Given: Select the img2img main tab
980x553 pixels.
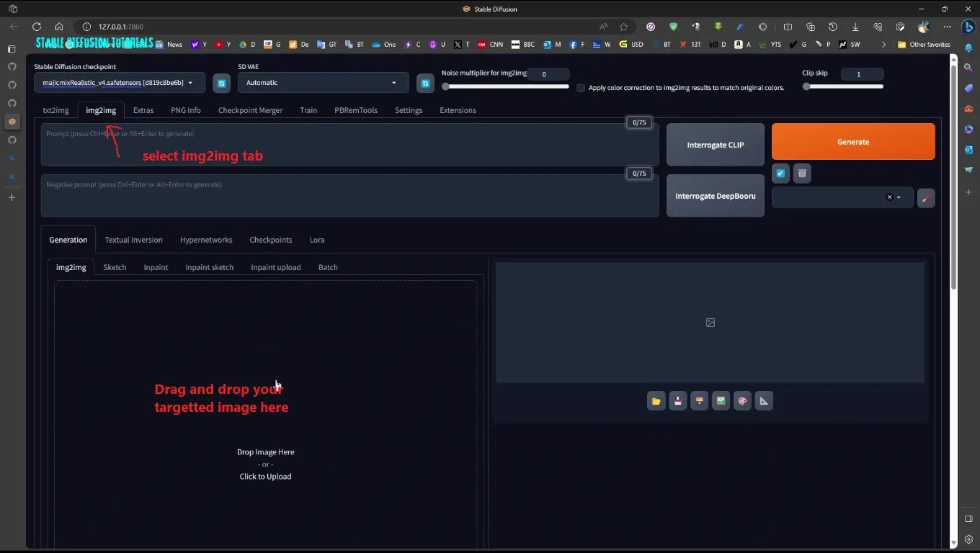Looking at the screenshot, I should 101,110.
